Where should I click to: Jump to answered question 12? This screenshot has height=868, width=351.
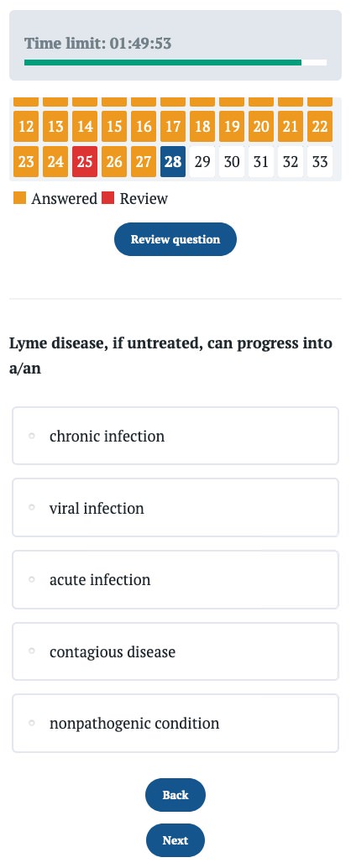(x=26, y=126)
